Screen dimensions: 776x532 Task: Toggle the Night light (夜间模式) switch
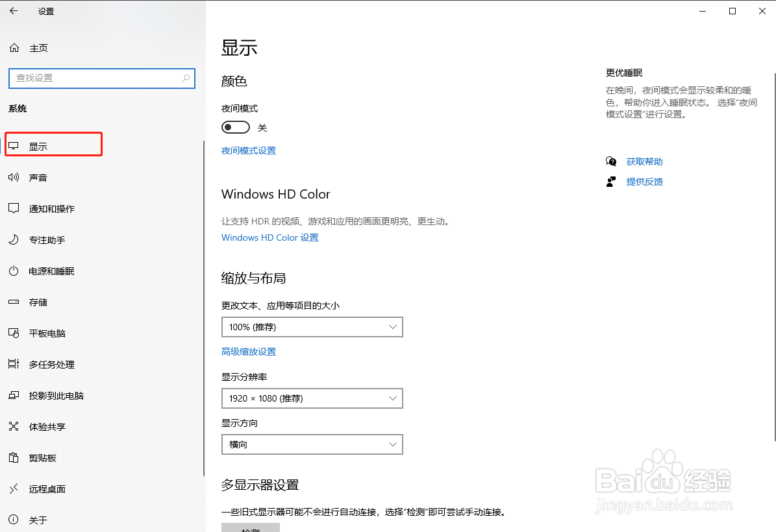[x=236, y=128]
